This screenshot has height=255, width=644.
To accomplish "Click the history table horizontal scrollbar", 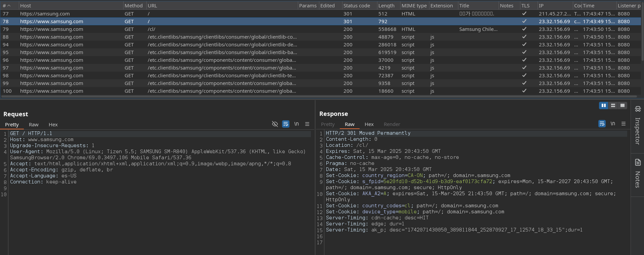I will pos(318,96).
